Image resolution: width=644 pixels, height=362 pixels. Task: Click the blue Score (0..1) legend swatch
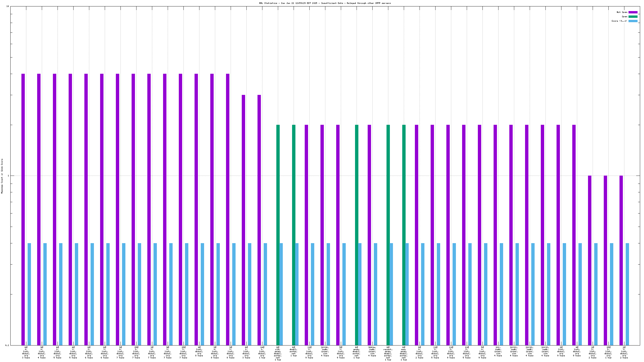pos(633,21)
